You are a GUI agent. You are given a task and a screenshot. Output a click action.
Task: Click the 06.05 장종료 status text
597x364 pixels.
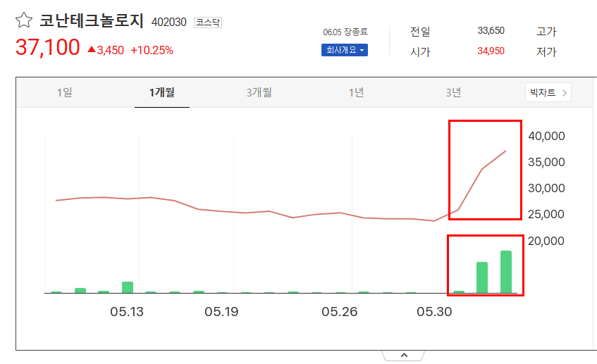coord(345,32)
